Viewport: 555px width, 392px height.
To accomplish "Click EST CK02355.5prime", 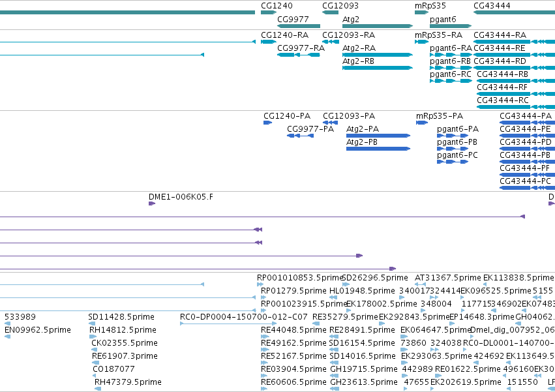I will click(94, 350).
